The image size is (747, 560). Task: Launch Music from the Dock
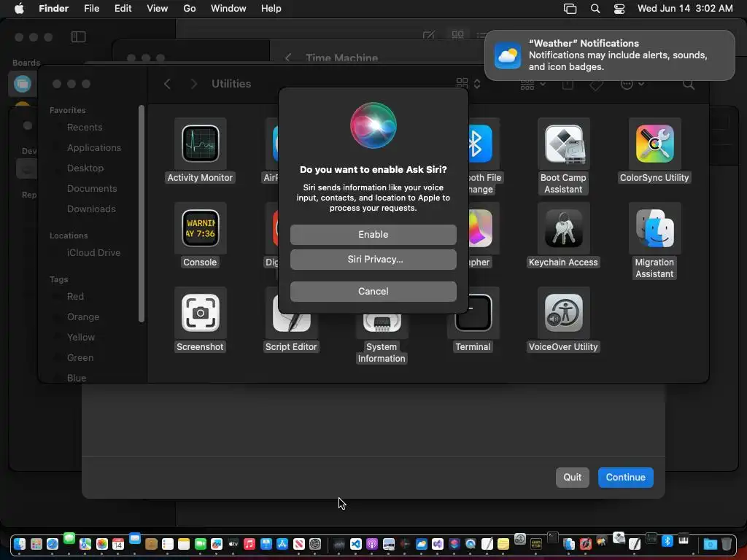pyautogui.click(x=249, y=544)
